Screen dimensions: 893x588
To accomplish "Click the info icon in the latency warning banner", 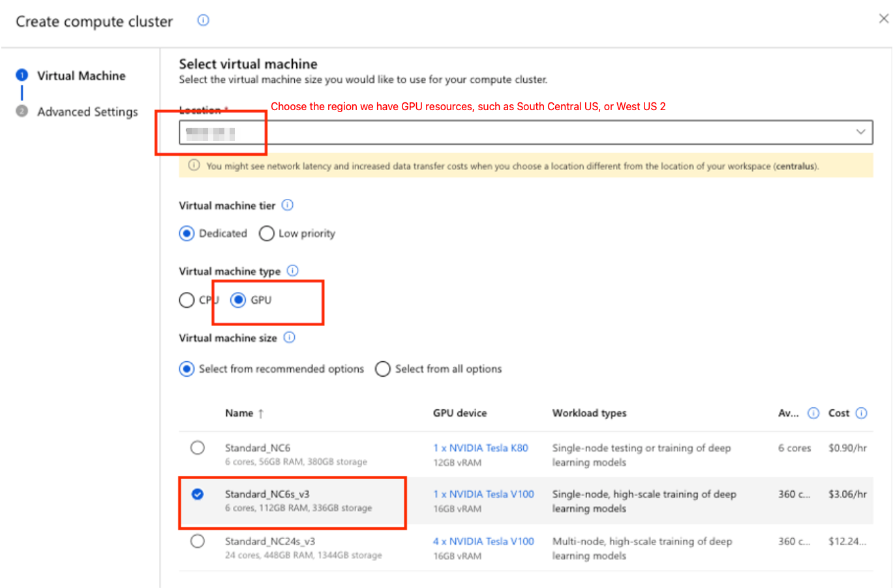I will coord(194,165).
